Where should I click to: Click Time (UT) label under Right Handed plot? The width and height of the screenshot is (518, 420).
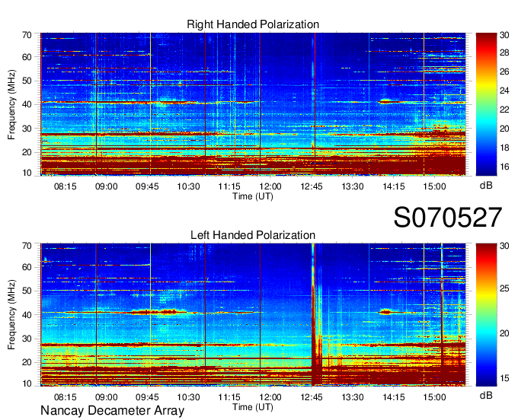(253, 196)
